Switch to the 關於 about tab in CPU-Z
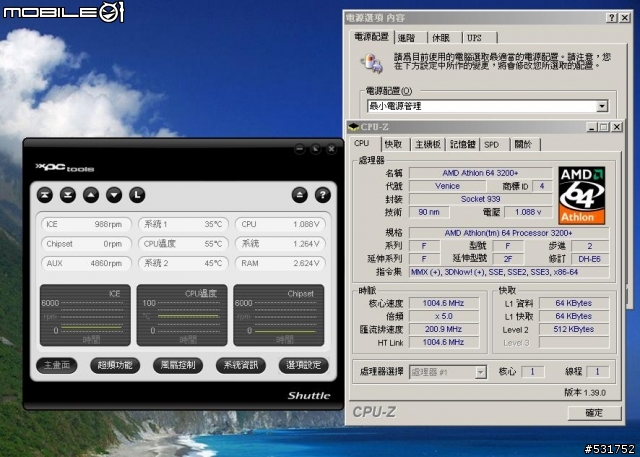640x457 pixels. pyautogui.click(x=524, y=144)
